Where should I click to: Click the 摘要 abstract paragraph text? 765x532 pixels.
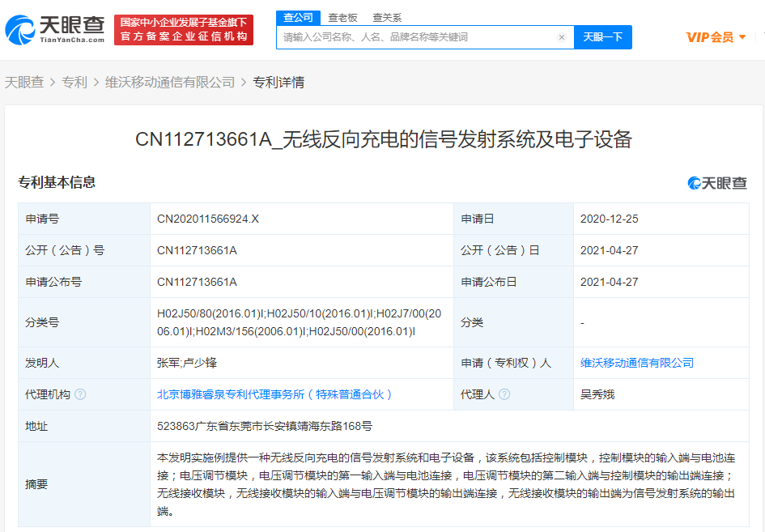pos(446,484)
